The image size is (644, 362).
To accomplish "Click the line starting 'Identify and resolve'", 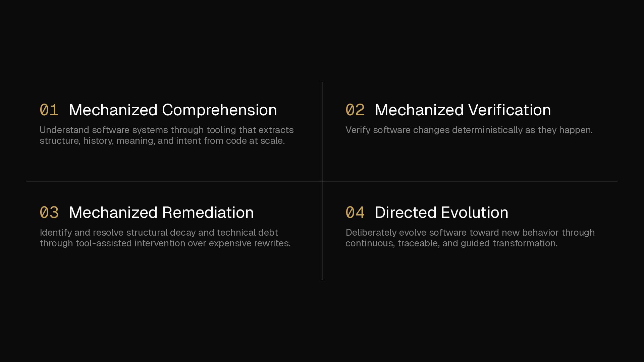I will pos(159,233).
